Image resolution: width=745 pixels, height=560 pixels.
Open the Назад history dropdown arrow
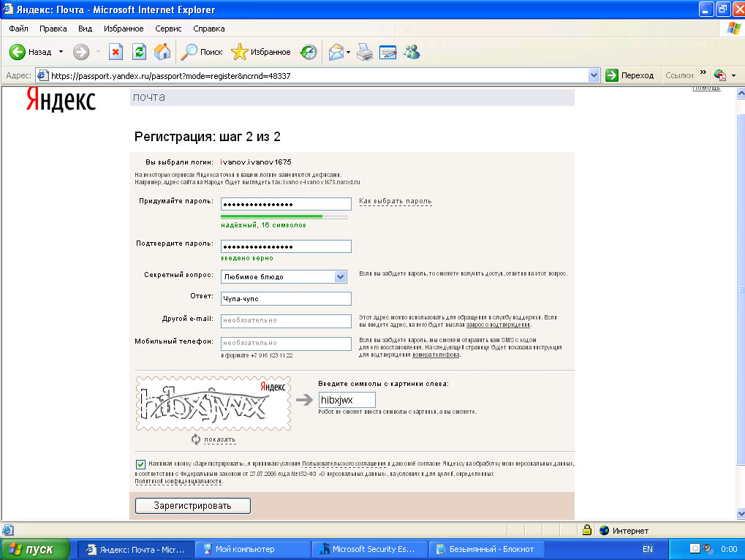point(61,52)
